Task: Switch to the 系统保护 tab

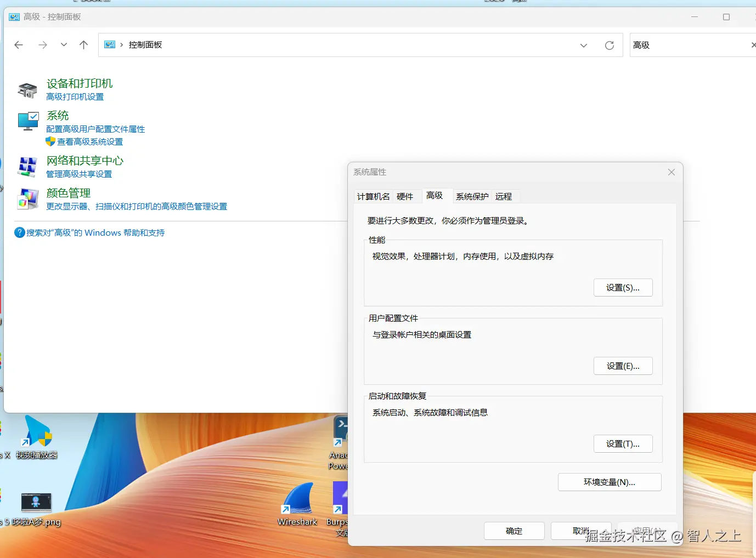Action: coord(471,196)
